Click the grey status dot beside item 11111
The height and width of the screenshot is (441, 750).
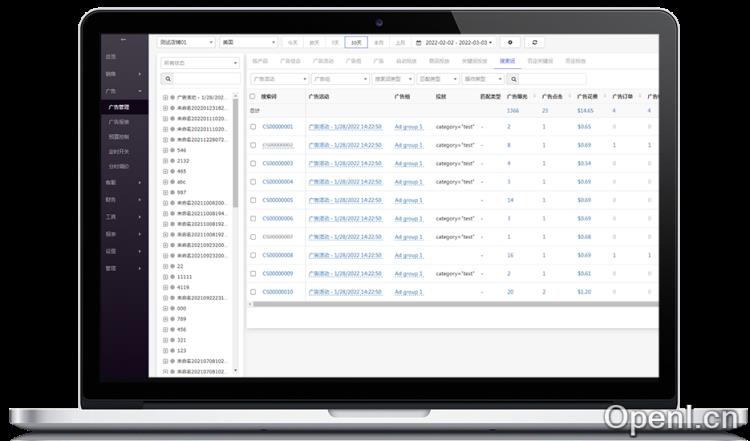click(172, 276)
